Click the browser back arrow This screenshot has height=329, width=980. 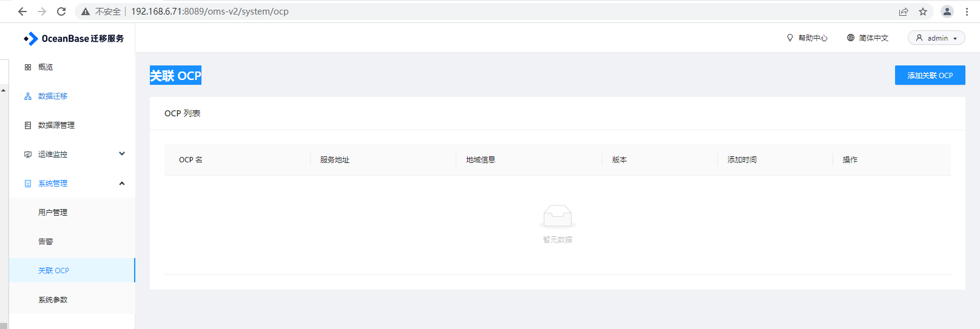click(22, 12)
